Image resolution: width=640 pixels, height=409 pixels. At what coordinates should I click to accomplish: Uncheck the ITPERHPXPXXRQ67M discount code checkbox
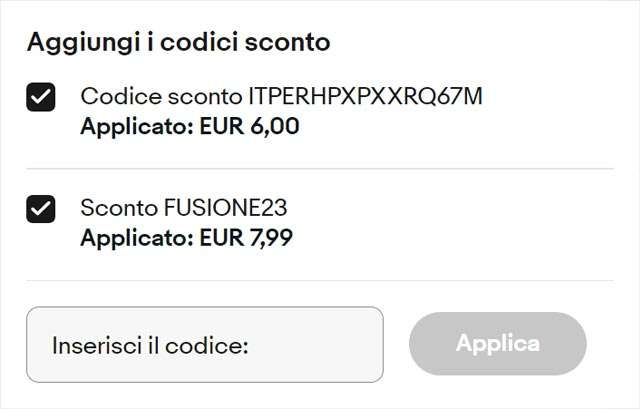coord(41,98)
